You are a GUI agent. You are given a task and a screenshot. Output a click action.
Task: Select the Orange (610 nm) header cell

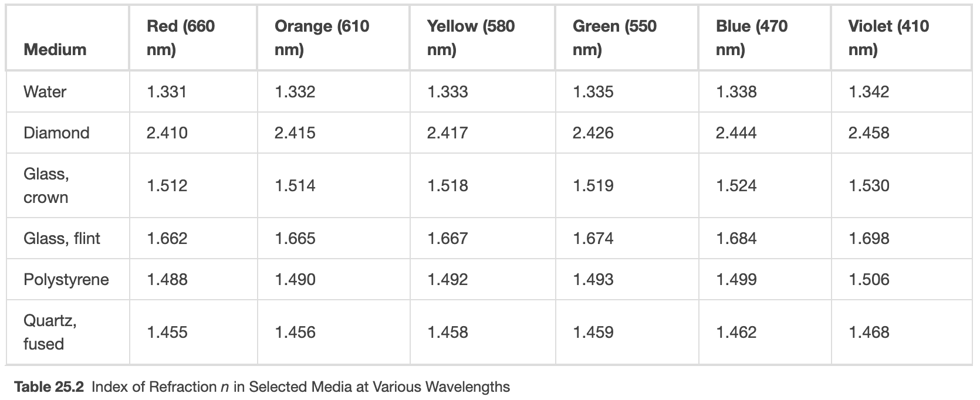pos(322,38)
